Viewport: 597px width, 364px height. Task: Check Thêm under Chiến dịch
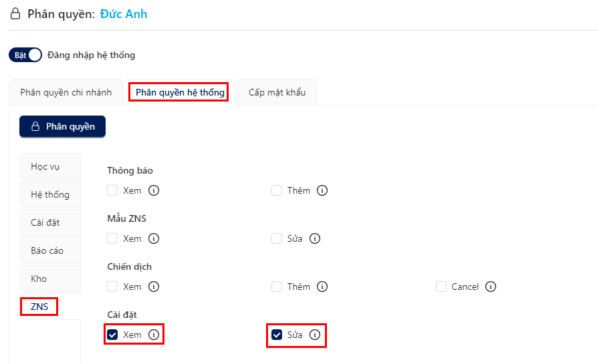pyautogui.click(x=277, y=287)
